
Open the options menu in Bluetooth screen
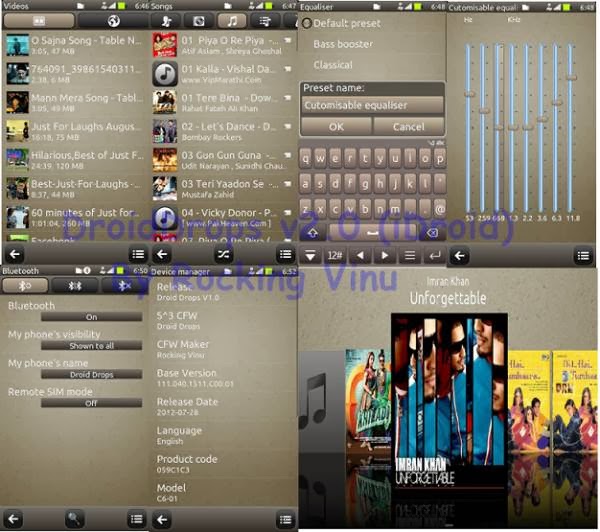(x=137, y=519)
